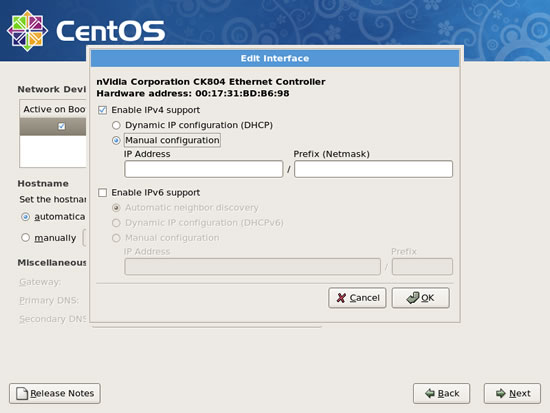Click the CentOS logo icon
The width and height of the screenshot is (550, 413).
click(x=27, y=31)
